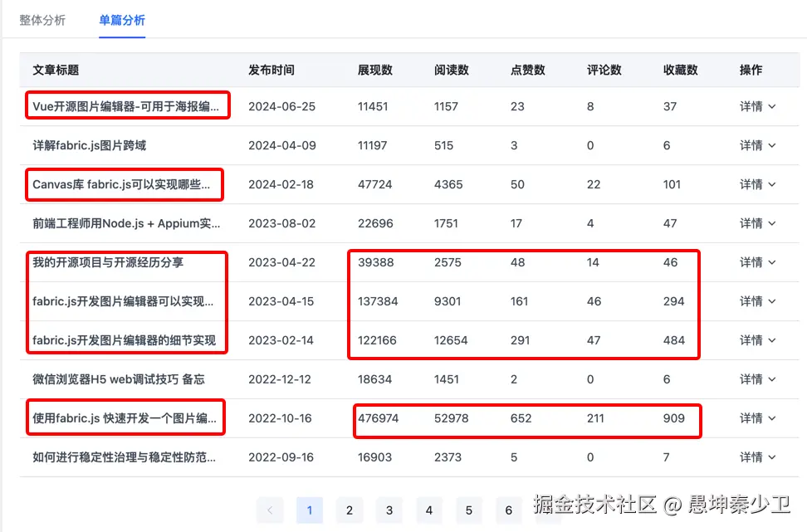Navigate to page 6
Image resolution: width=807 pixels, height=532 pixels.
click(x=508, y=510)
